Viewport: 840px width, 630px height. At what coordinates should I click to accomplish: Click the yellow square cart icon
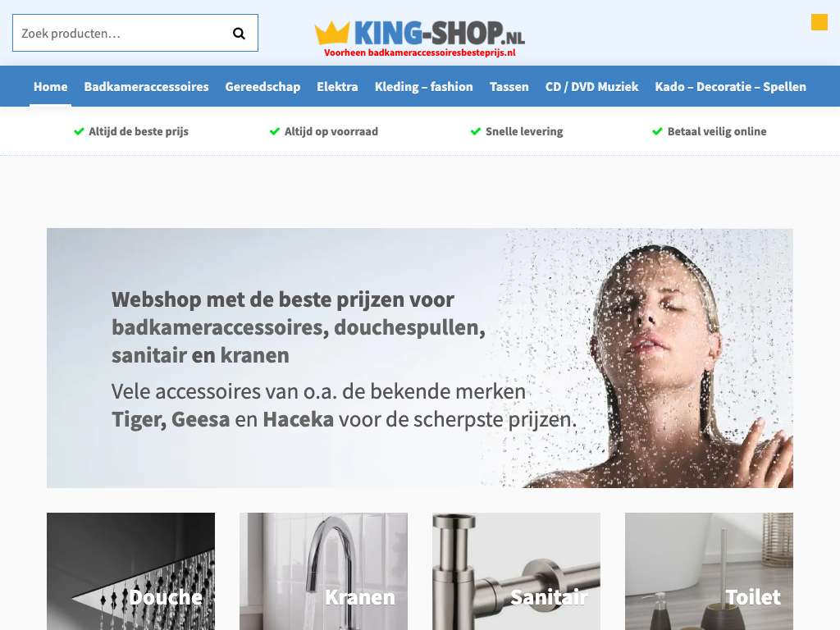[x=819, y=22]
